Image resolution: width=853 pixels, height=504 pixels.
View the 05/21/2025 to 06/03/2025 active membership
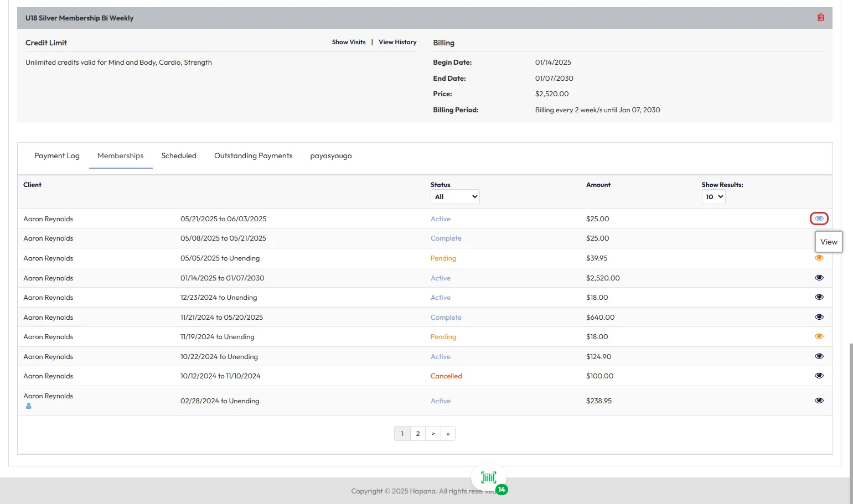pyautogui.click(x=819, y=219)
